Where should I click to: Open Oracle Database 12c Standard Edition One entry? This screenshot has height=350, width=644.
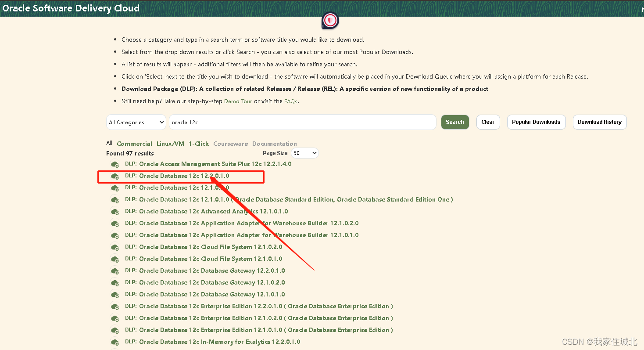289,199
